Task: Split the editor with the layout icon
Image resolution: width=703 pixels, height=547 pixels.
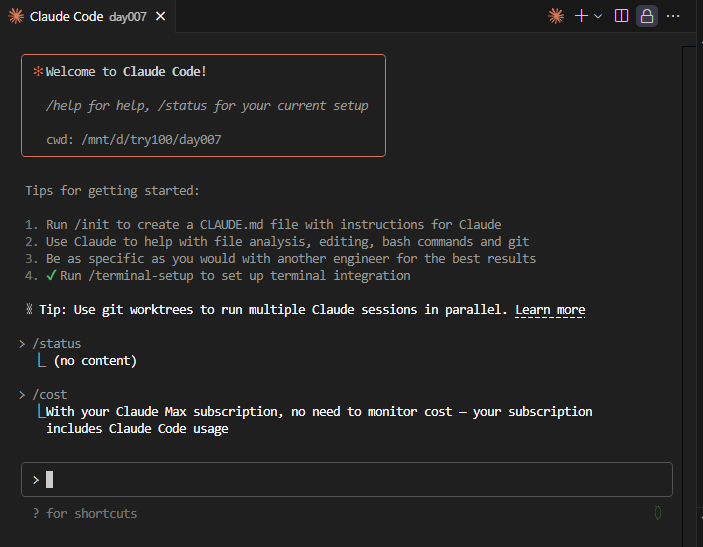Action: pos(621,16)
